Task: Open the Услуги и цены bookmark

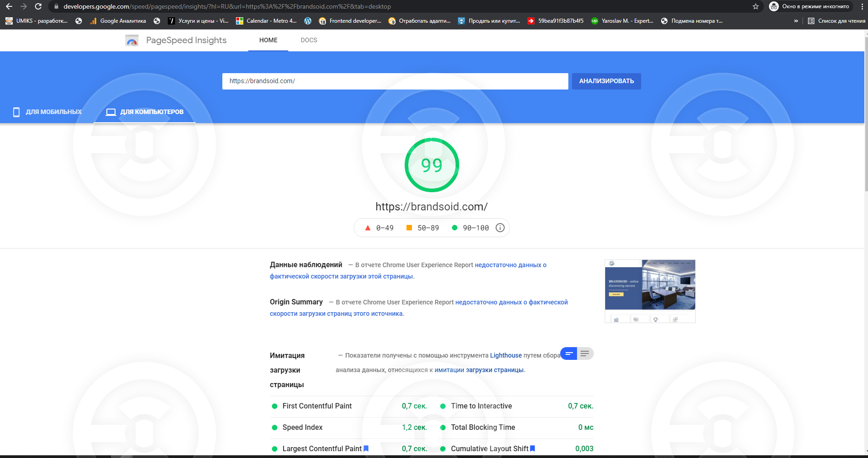Action: tap(198, 21)
